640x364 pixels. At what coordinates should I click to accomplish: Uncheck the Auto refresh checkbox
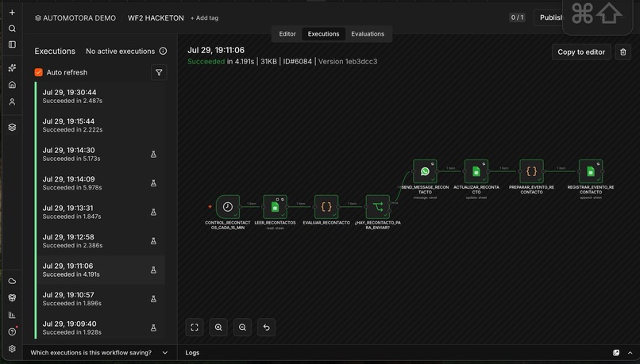[x=38, y=72]
